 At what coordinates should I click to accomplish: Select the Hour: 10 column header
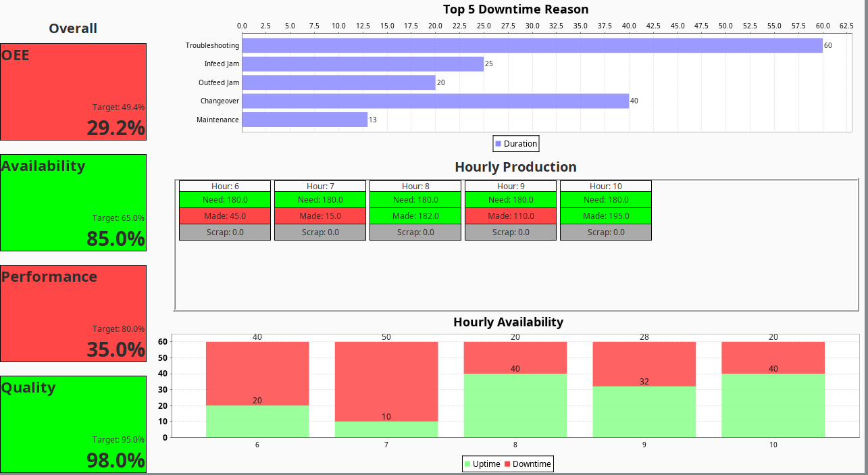coord(605,186)
